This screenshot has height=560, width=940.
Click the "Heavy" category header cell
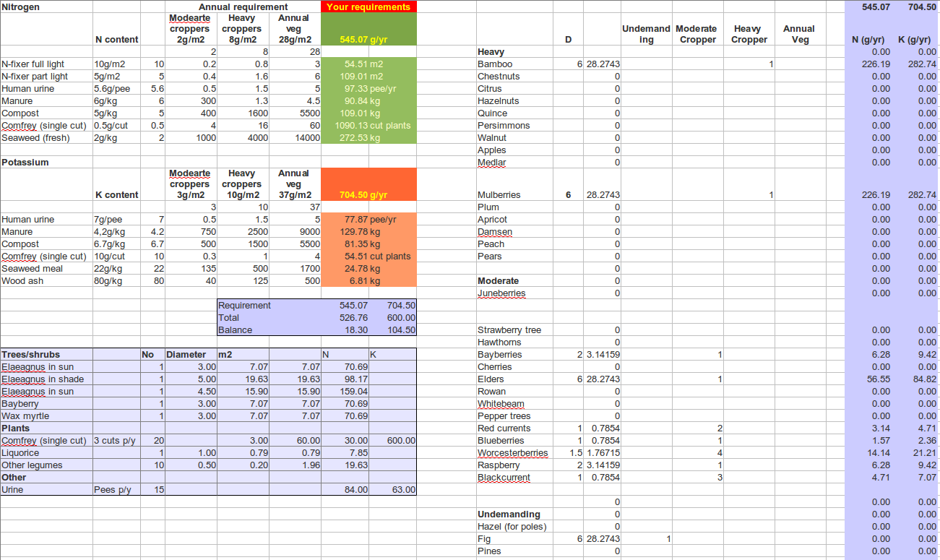[x=490, y=51]
